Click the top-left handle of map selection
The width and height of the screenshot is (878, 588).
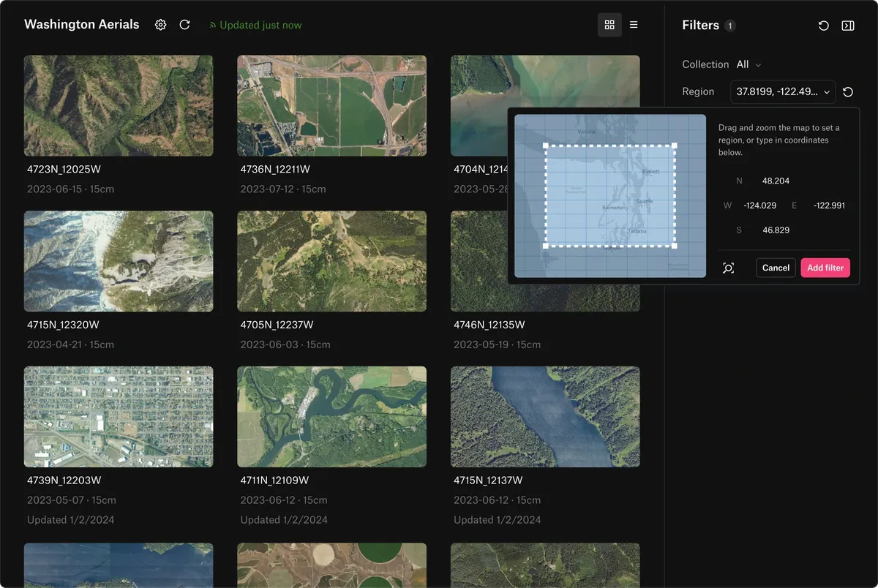pyautogui.click(x=546, y=146)
